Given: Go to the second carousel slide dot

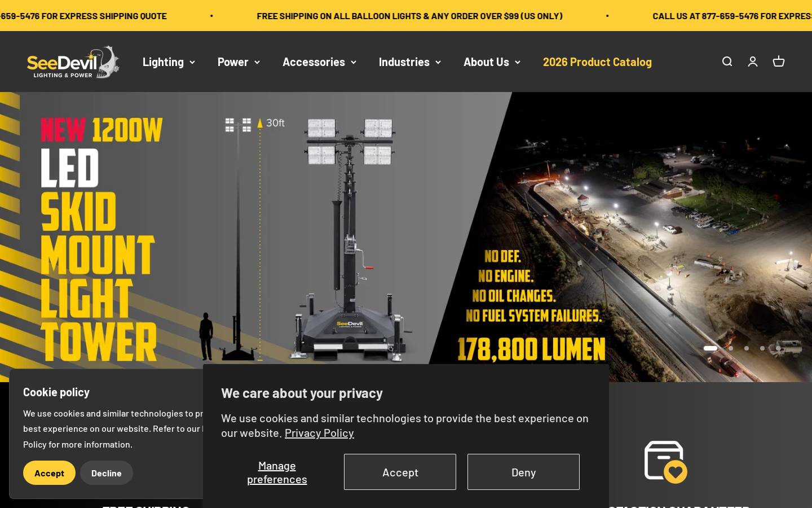Looking at the screenshot, I should pos(731,348).
